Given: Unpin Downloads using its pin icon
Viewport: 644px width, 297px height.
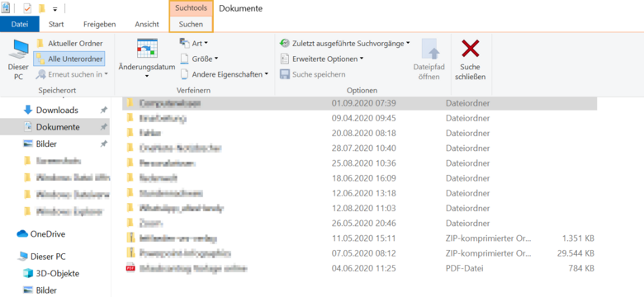Looking at the screenshot, I should [x=104, y=110].
